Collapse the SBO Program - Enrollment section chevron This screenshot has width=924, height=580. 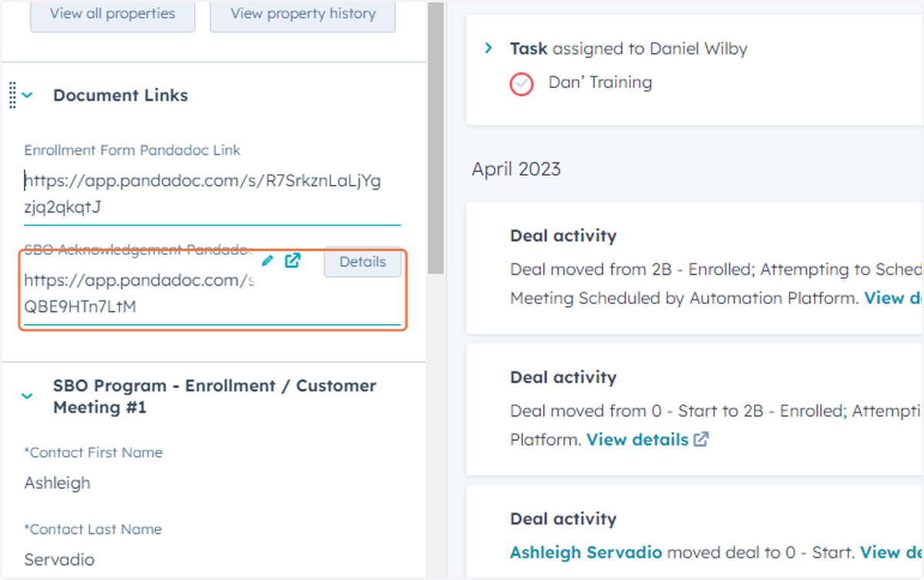(27, 396)
